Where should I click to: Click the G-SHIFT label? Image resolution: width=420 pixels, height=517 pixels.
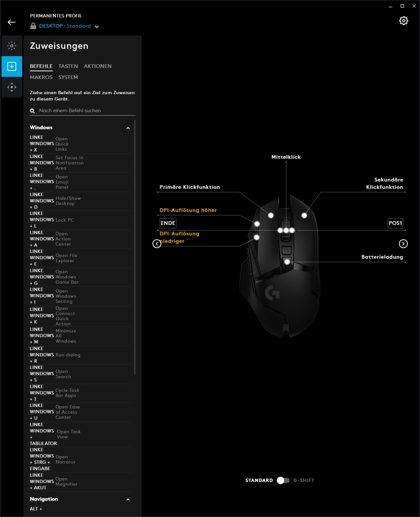coord(304,480)
